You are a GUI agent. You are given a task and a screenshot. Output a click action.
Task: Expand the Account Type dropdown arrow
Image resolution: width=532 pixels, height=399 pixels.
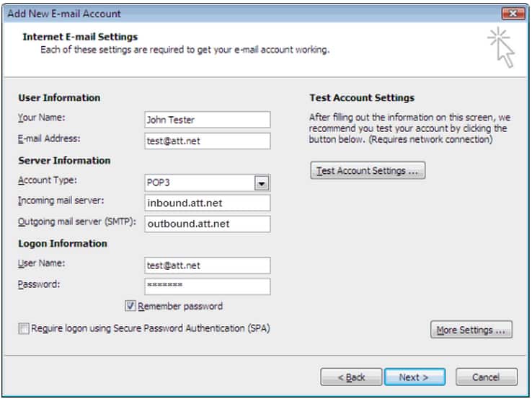(262, 183)
